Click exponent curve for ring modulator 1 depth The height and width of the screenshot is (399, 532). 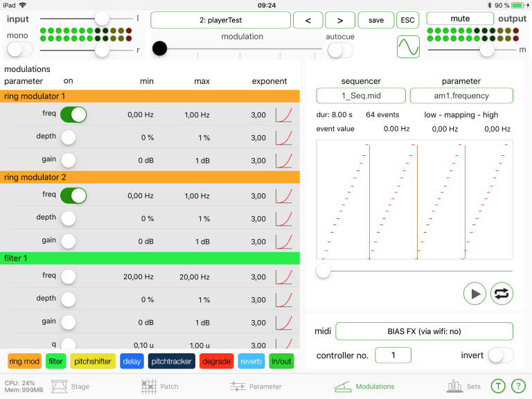coord(283,138)
